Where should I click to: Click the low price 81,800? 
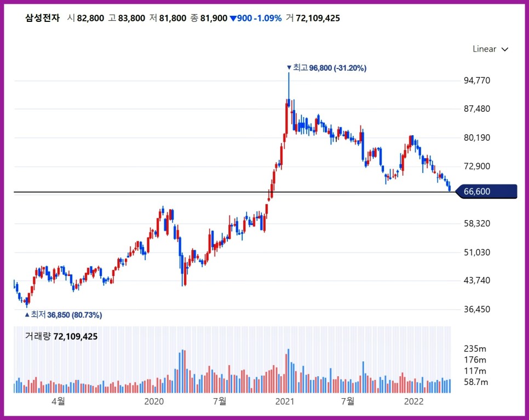(173, 18)
